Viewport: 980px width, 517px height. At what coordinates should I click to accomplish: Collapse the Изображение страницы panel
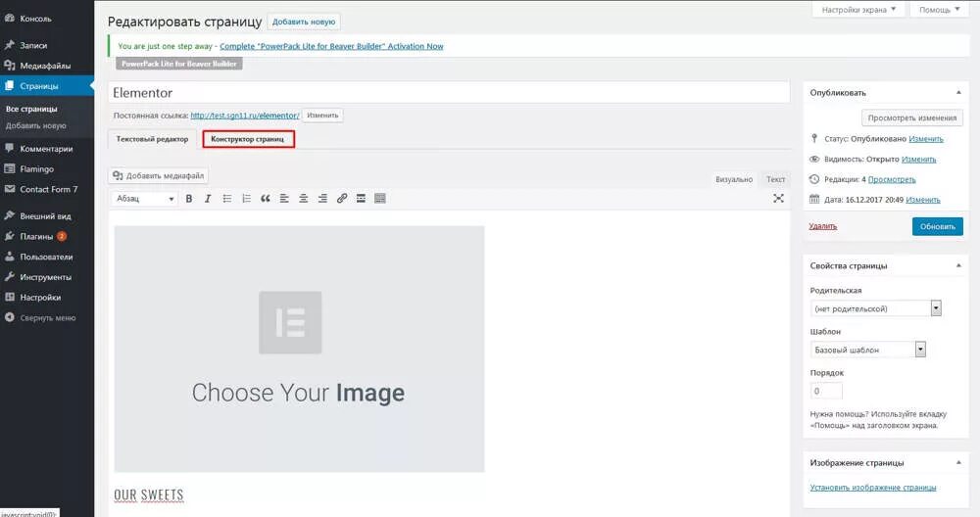pyautogui.click(x=958, y=463)
